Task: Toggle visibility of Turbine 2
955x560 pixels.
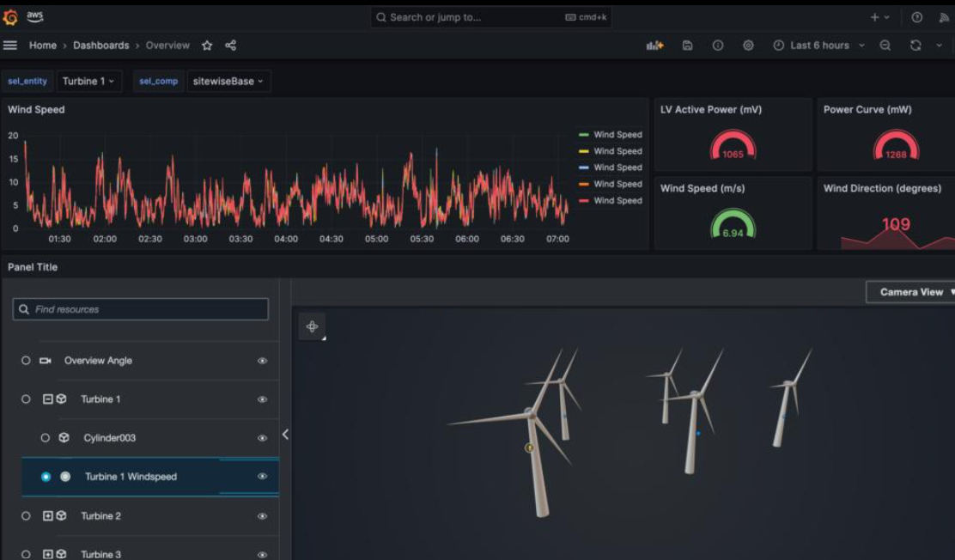Action: tap(263, 515)
